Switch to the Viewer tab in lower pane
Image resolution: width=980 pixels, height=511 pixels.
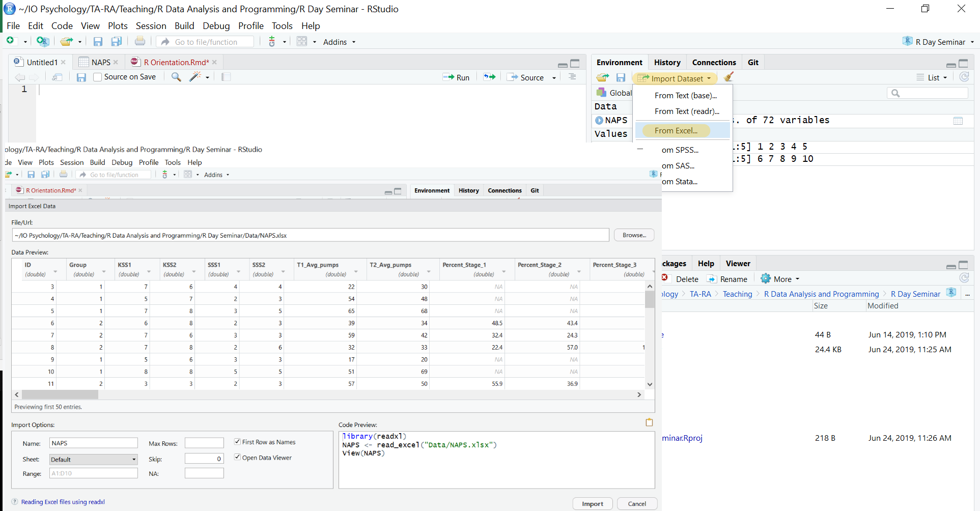738,263
